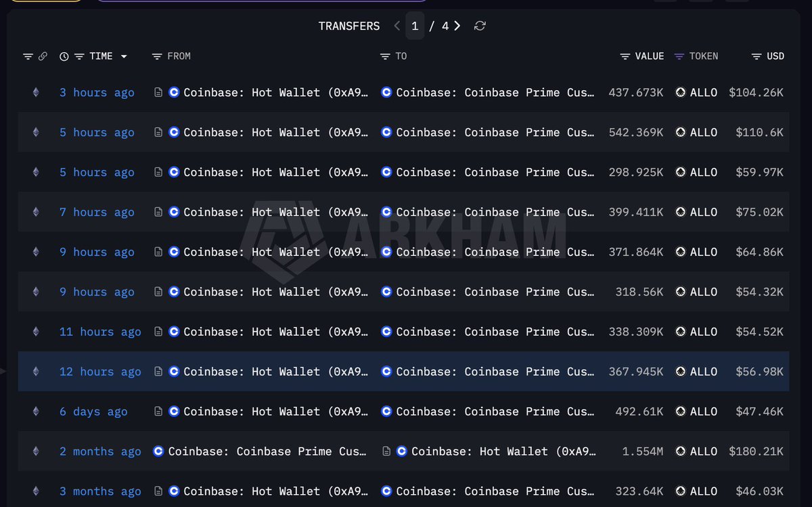Click ALLO token icon in $47.46K row

(x=681, y=412)
